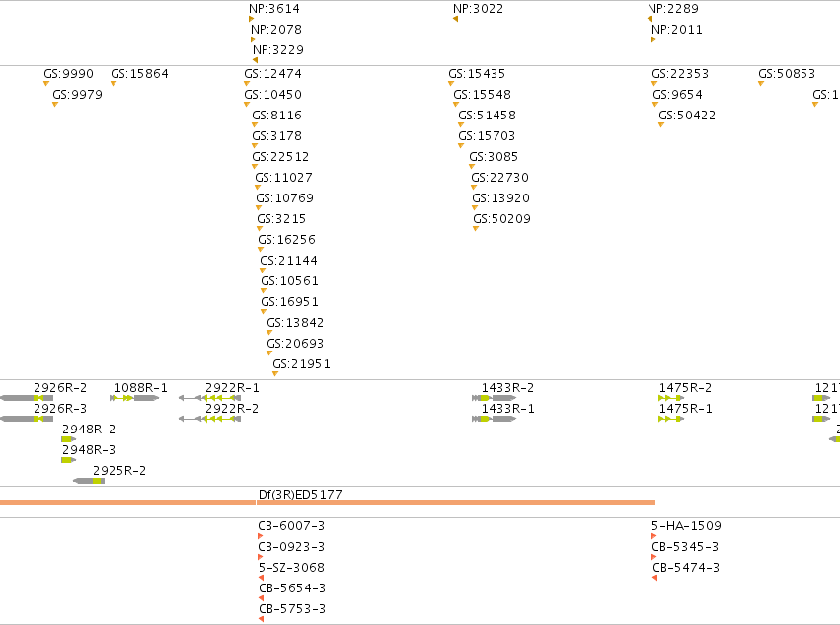Select the 1433R-2 transcript glyph
This screenshot has height=625, width=840.
494,398
